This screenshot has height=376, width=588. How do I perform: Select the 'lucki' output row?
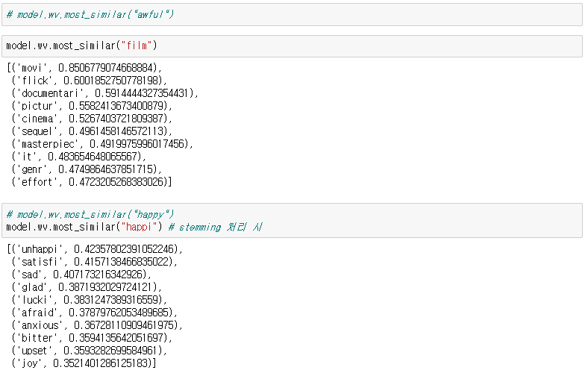click(x=90, y=300)
